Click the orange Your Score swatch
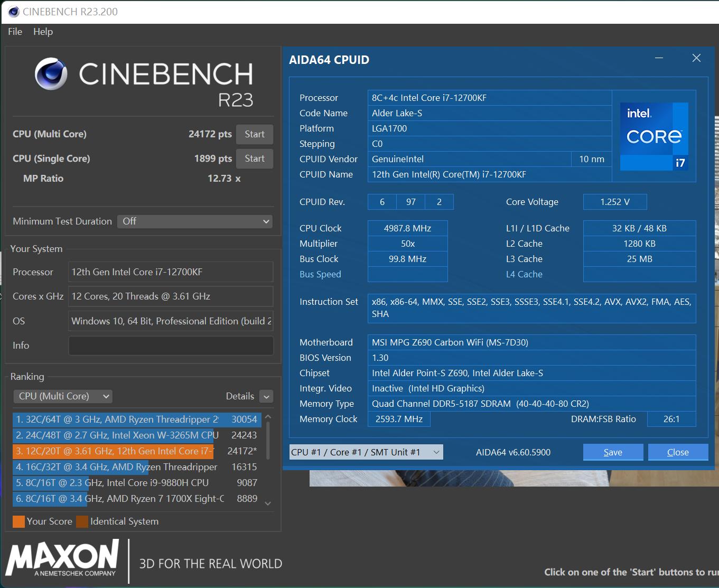Image resolution: width=719 pixels, height=588 pixels. pos(18,521)
